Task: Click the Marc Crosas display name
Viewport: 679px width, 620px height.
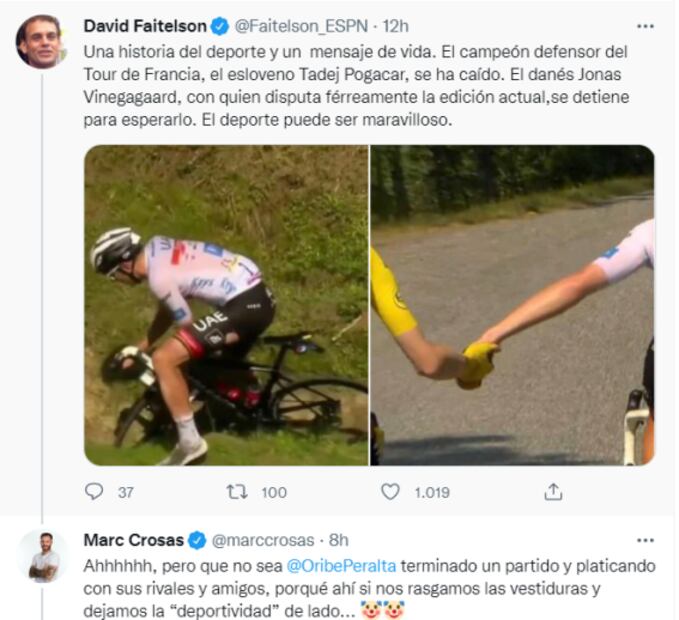Action: (133, 540)
